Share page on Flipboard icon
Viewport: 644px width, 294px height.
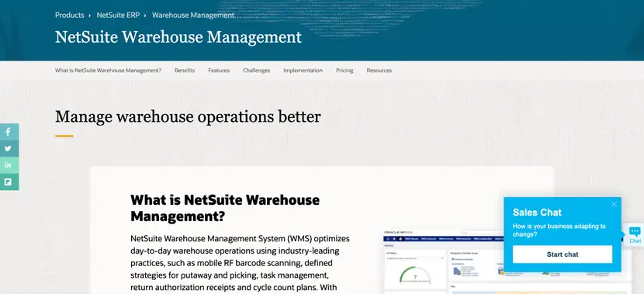tap(9, 182)
